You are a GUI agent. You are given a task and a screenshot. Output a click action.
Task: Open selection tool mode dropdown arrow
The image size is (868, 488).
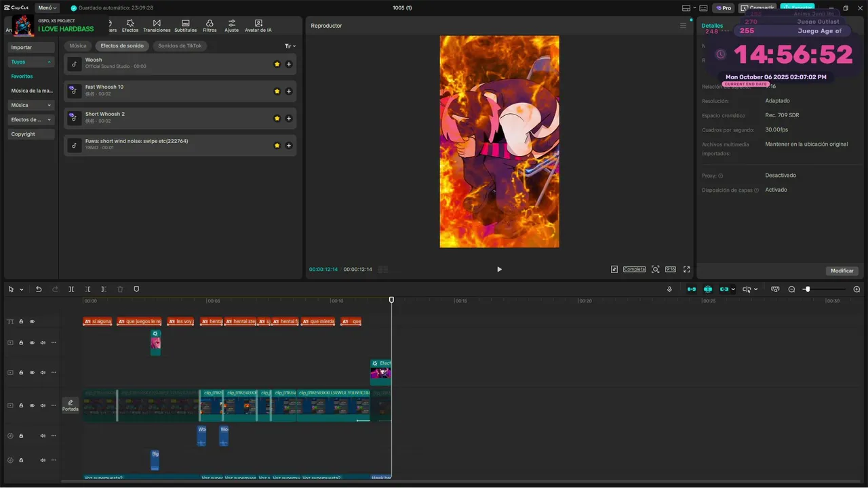[22, 289]
